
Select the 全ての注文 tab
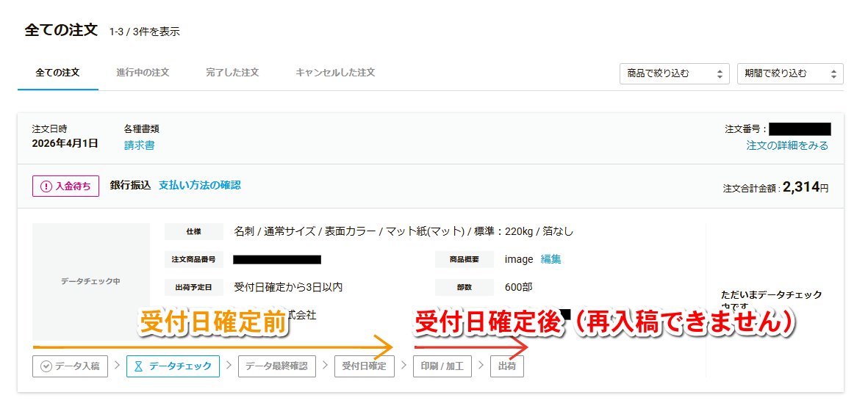(x=57, y=73)
